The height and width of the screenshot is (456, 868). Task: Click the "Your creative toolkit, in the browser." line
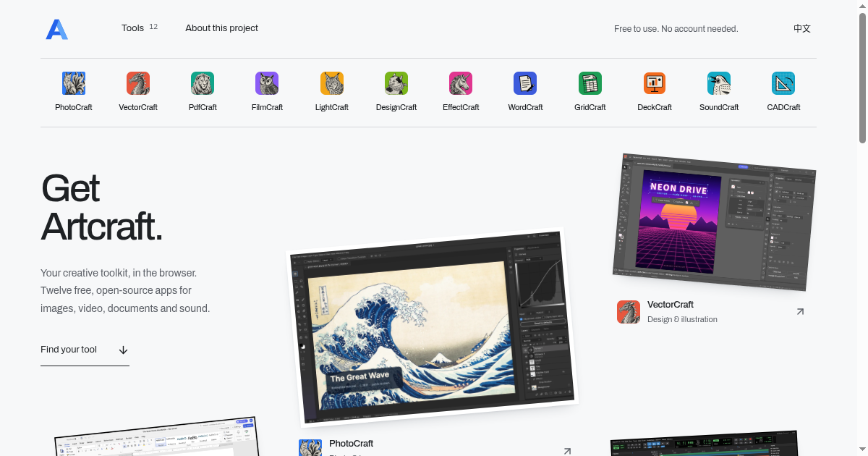coord(119,273)
